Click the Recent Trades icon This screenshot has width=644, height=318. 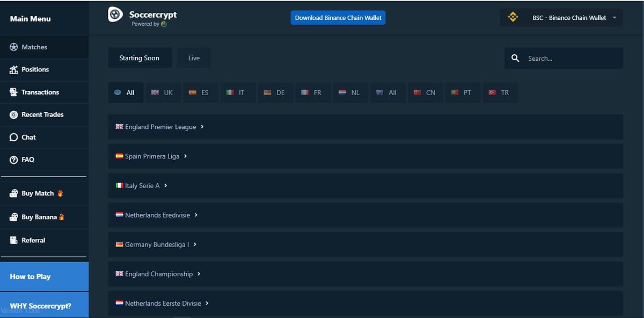tap(14, 115)
